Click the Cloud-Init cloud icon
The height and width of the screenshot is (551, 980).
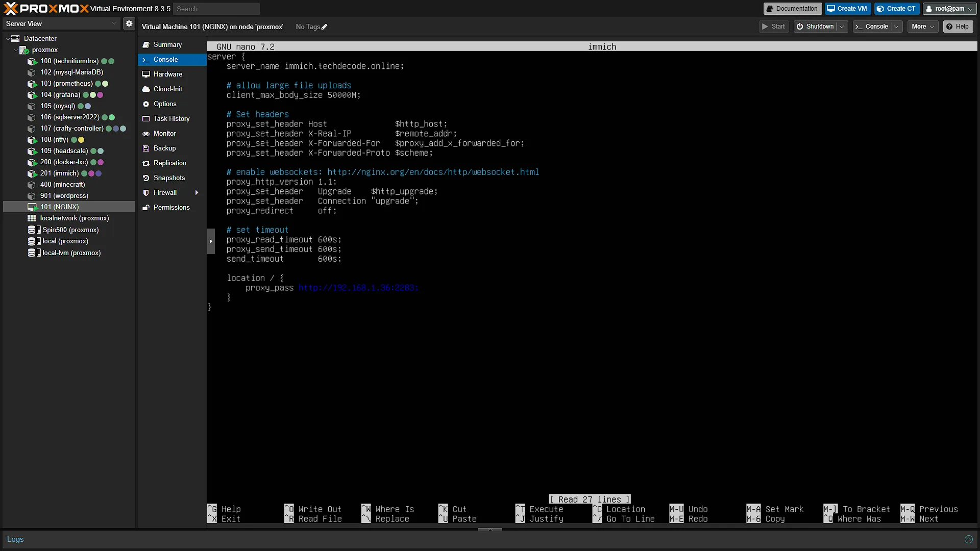(x=146, y=89)
